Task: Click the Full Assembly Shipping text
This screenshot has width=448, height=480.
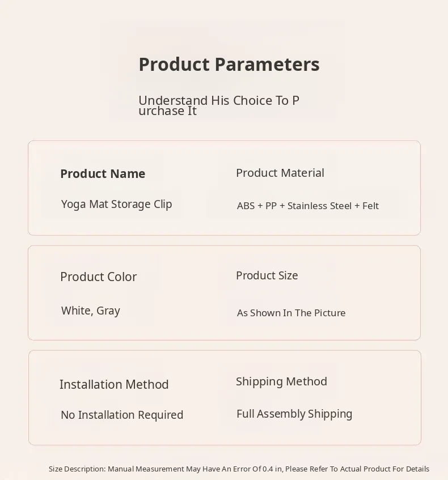Action: click(x=294, y=414)
